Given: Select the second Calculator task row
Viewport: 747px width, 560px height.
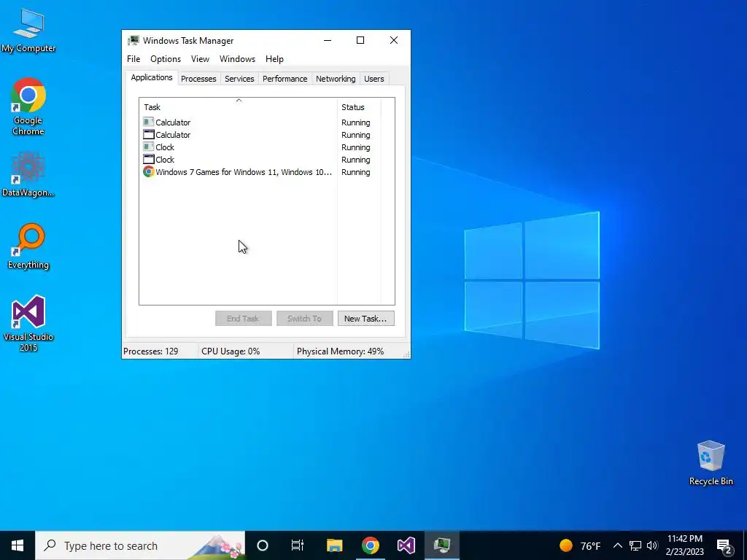Looking at the screenshot, I should tap(260, 135).
